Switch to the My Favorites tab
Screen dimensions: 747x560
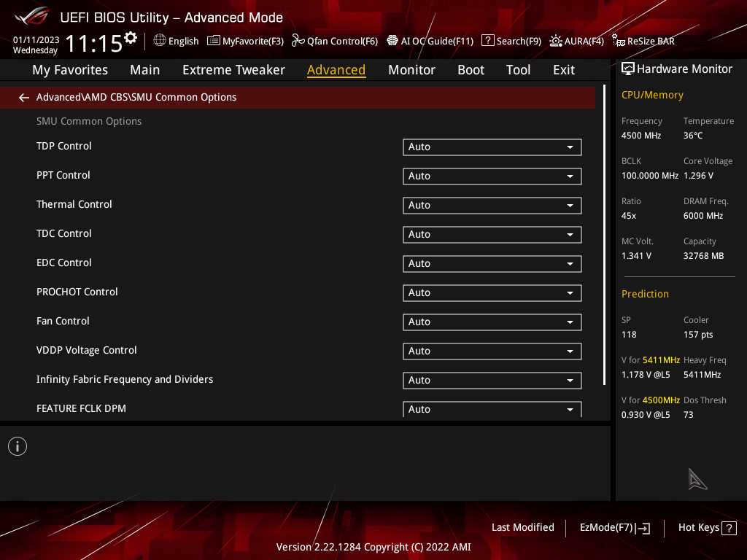pos(70,70)
